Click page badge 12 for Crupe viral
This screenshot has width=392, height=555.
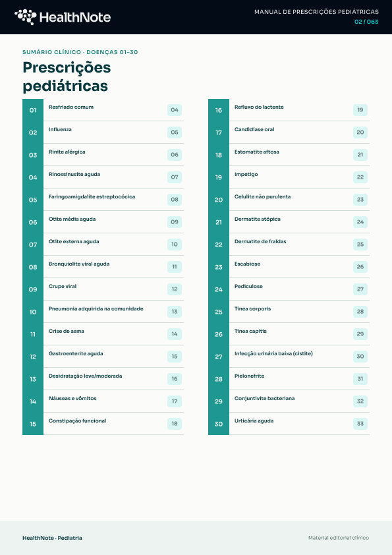click(175, 289)
